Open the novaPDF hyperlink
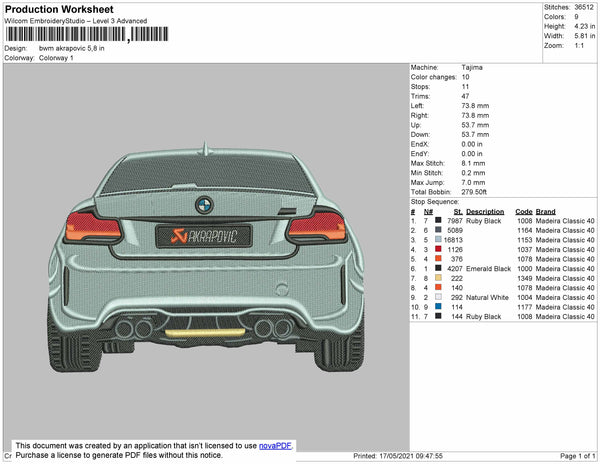Screen dimensions: 600x464 point(275,446)
